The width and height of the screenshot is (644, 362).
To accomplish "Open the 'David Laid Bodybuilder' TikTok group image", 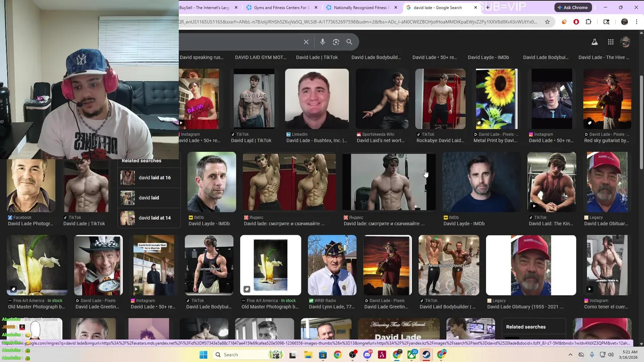I will pos(449,265).
